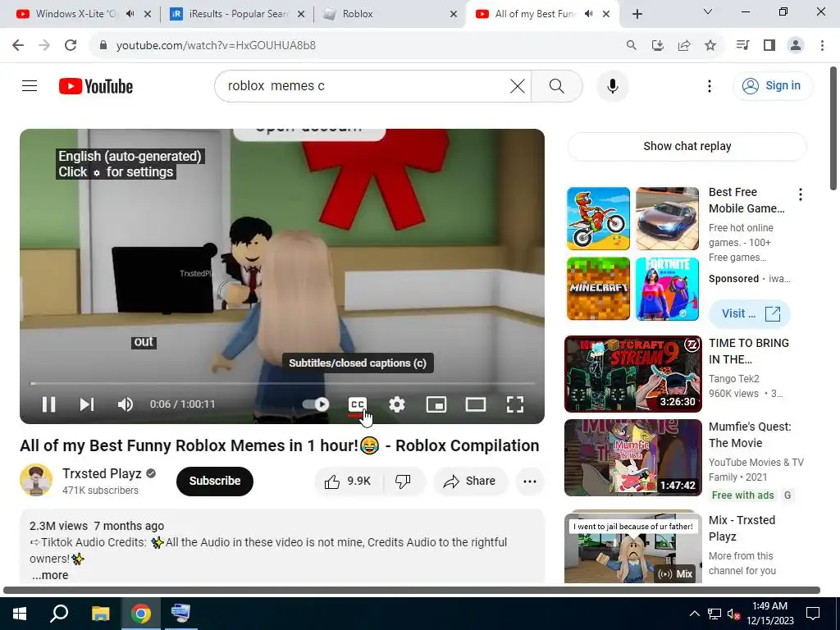Open the Fortnite ad thumbnail

(667, 289)
